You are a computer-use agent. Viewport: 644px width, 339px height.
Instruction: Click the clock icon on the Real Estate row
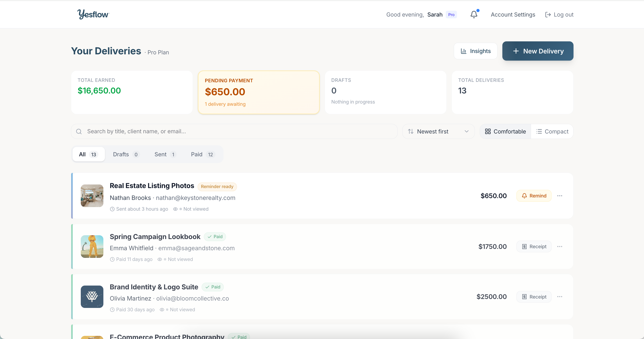[112, 209]
